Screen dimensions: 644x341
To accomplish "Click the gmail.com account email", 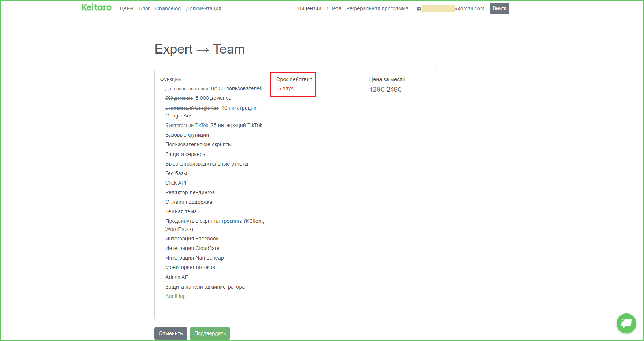I will 453,8.
